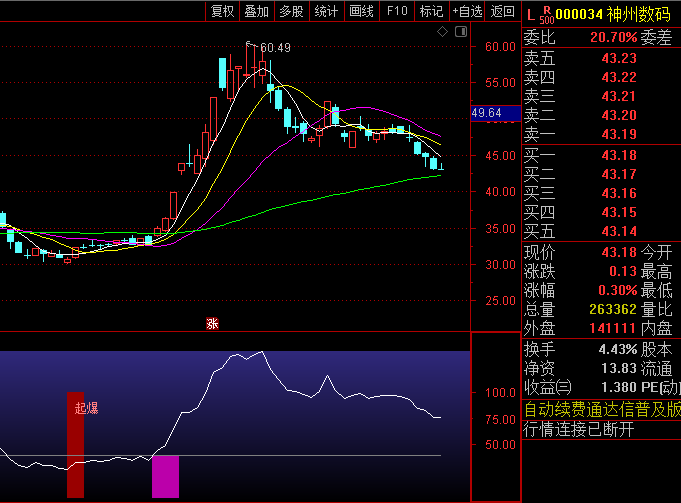Click the 45.00 price axis label
The image size is (681, 503).
[x=500, y=156]
